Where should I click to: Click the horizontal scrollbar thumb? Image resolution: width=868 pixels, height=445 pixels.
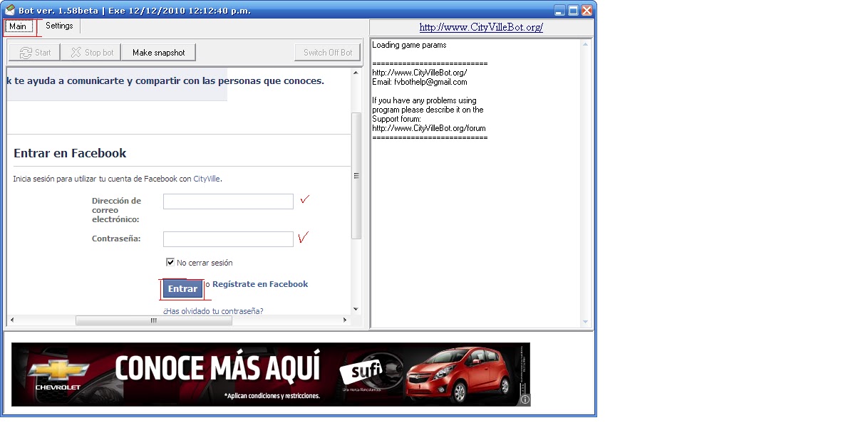point(153,320)
